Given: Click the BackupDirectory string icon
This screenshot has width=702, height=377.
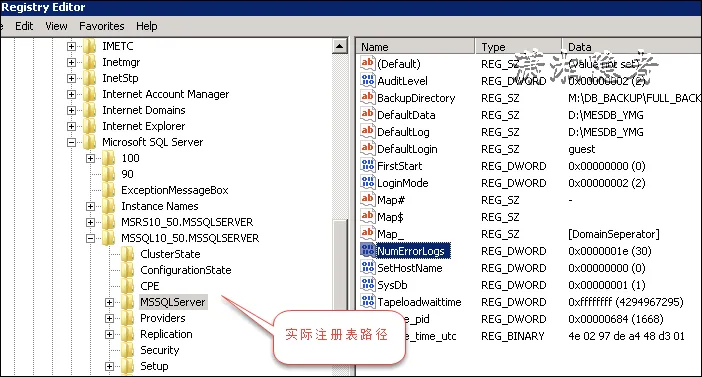Looking at the screenshot, I should pos(368,97).
